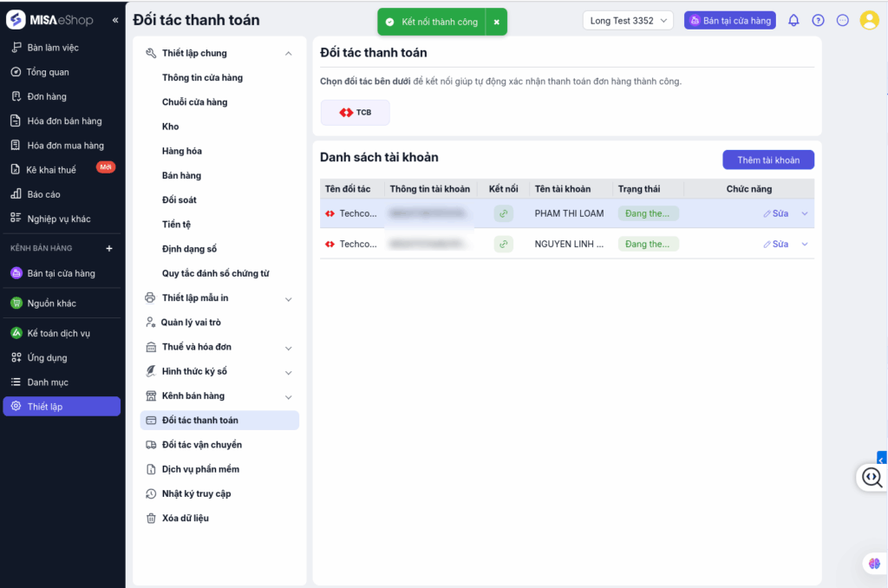Click the Thêm tài khoản button

click(768, 160)
